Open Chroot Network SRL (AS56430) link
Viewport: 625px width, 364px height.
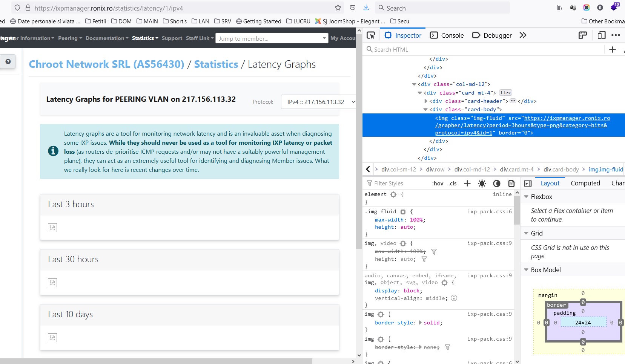click(106, 64)
